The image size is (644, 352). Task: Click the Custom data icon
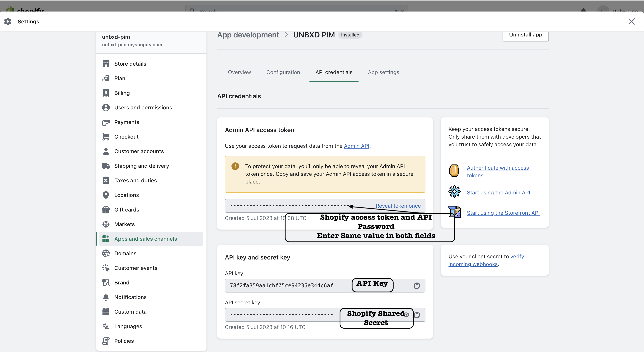point(106,312)
